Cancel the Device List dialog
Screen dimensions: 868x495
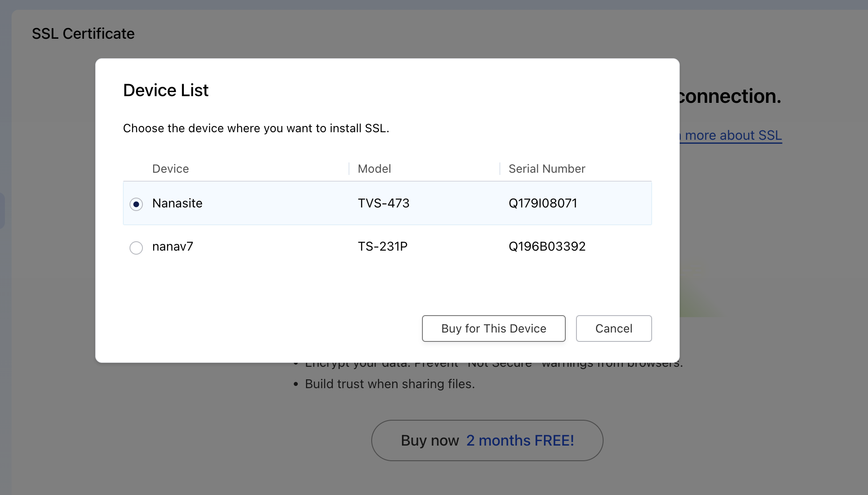tap(613, 329)
